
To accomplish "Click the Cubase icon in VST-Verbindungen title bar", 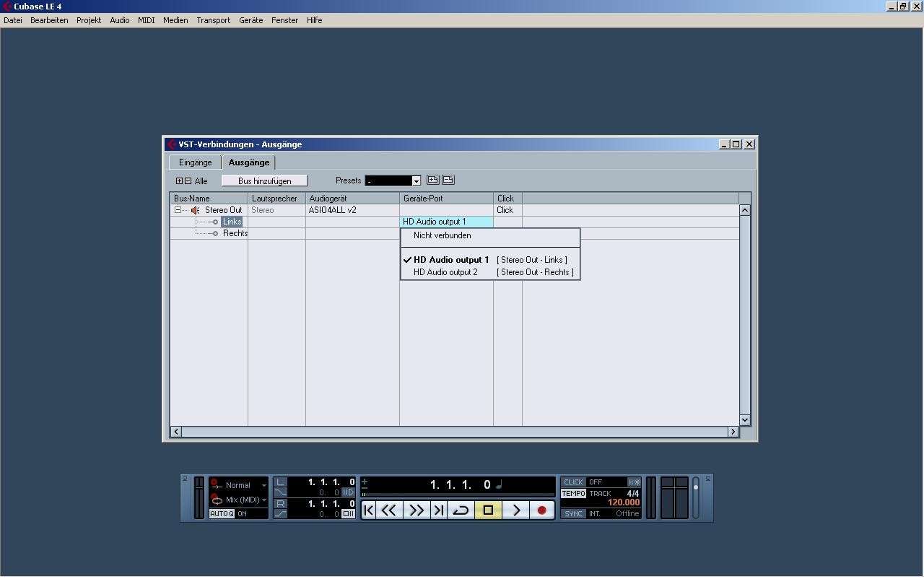I will pyautogui.click(x=172, y=144).
